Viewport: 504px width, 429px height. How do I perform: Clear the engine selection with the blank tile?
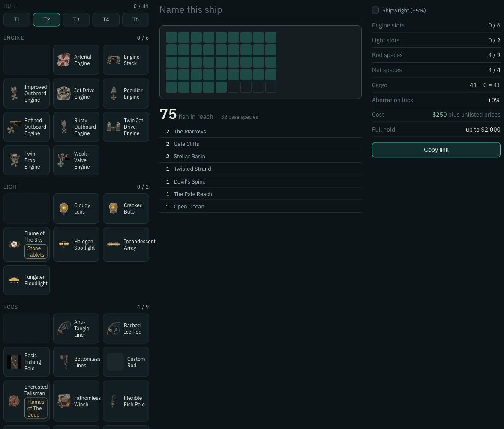pos(27,60)
